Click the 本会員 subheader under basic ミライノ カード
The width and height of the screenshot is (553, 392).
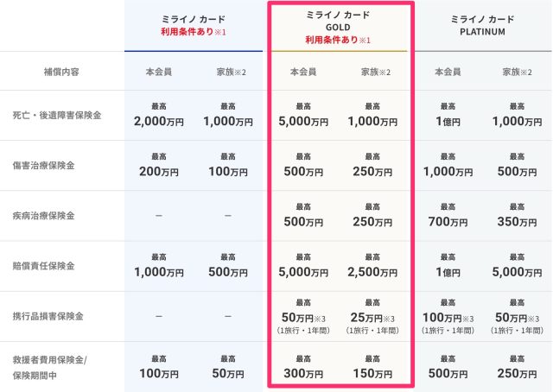point(159,71)
